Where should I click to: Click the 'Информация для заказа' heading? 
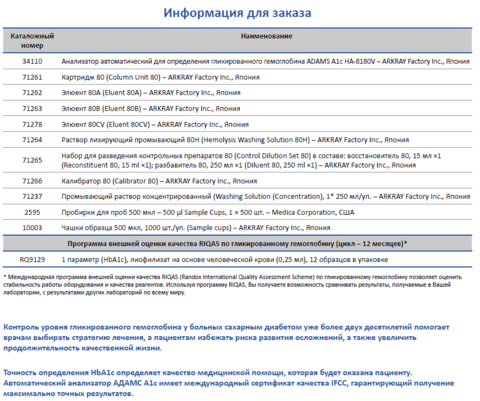tap(237, 13)
